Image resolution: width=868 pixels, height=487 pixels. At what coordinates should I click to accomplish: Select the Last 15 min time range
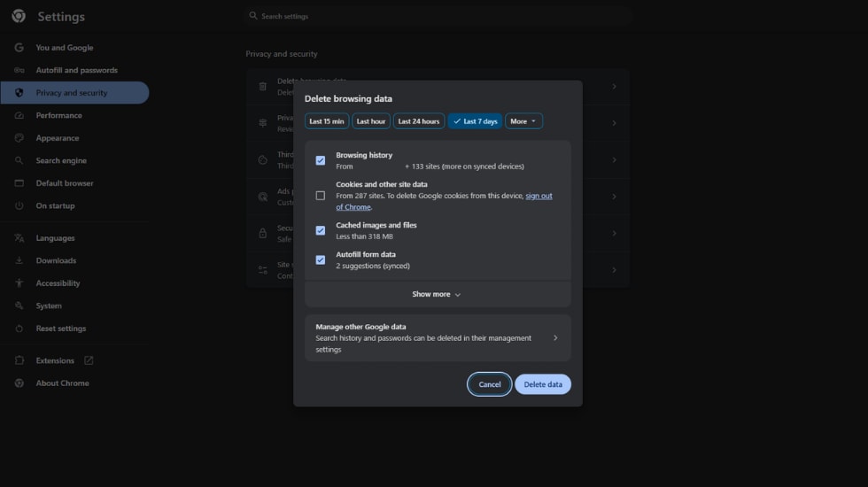point(327,121)
